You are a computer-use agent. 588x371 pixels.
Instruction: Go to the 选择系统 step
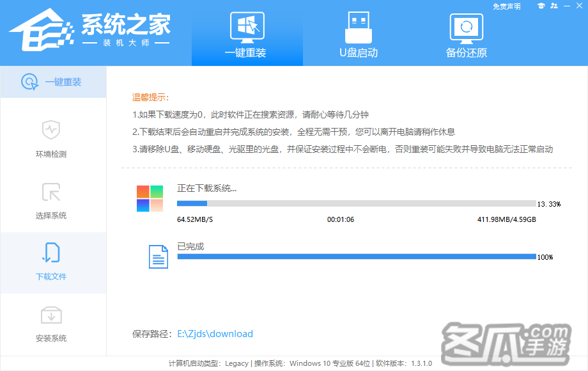click(x=51, y=201)
